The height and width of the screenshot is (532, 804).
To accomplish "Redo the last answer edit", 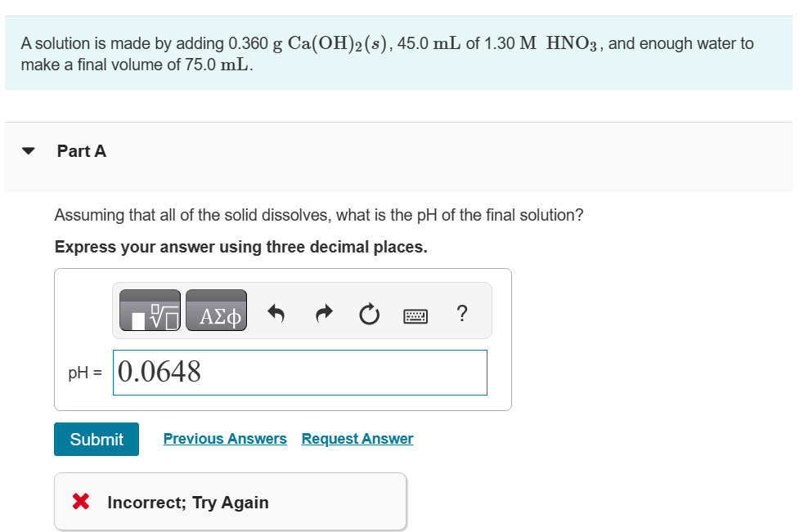I will tap(322, 311).
